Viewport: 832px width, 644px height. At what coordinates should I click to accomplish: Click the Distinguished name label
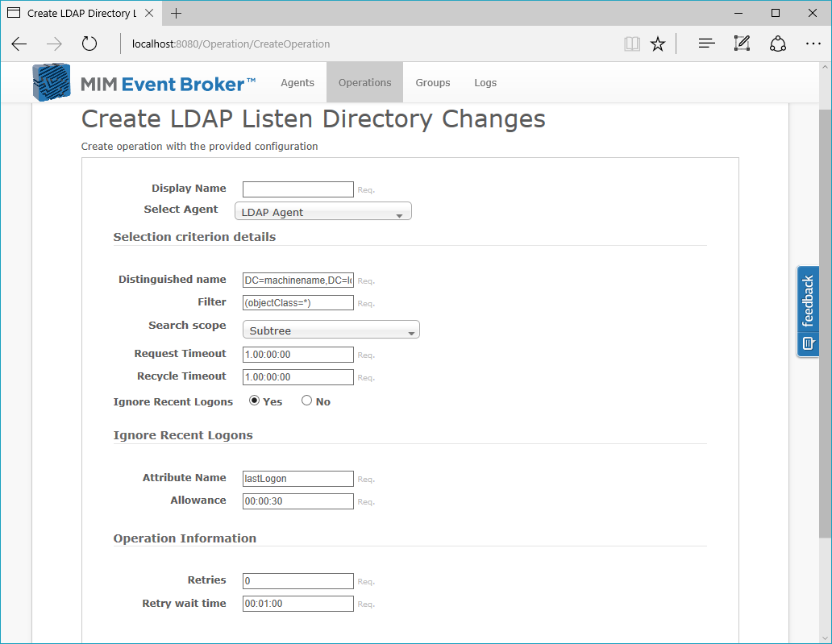pos(173,280)
